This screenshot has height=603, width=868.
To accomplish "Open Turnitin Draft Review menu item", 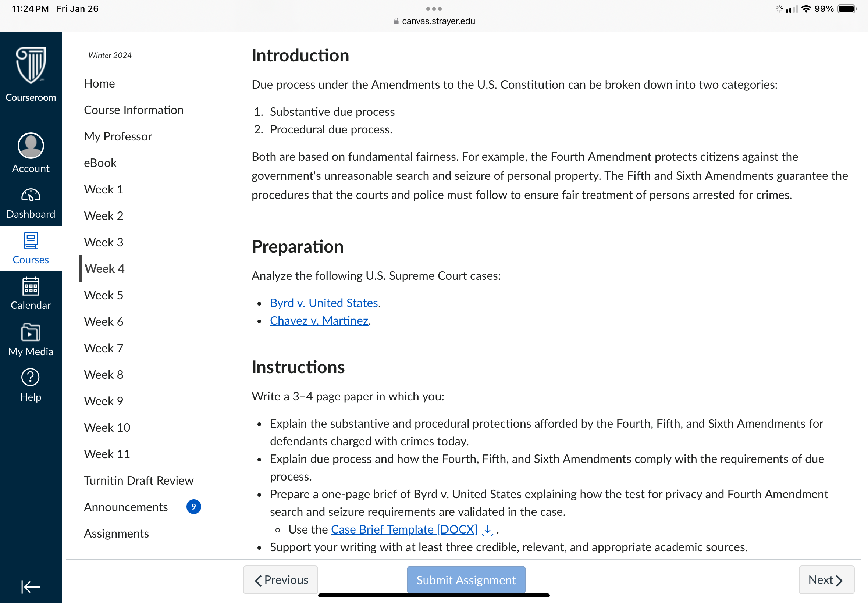I will click(139, 480).
